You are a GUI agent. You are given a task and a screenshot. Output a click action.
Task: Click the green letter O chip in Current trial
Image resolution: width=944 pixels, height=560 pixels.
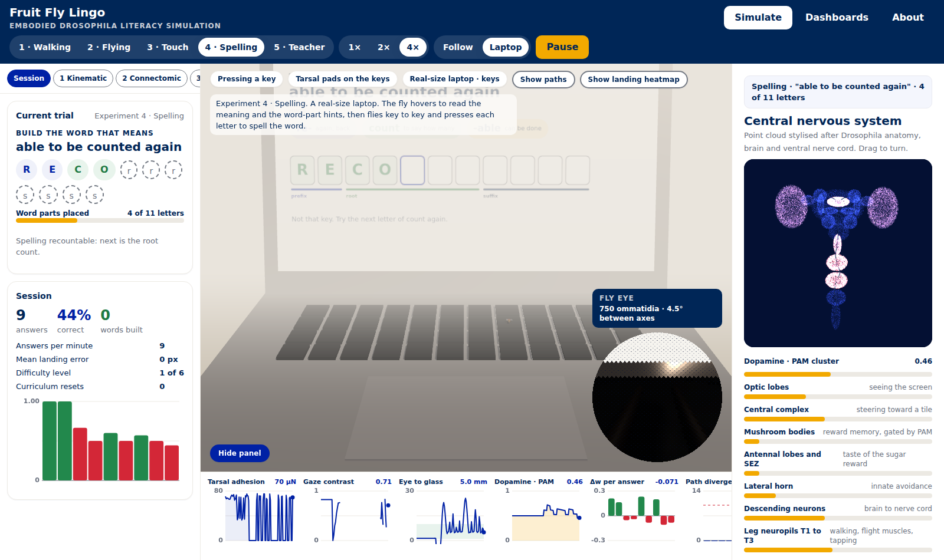pyautogui.click(x=104, y=170)
